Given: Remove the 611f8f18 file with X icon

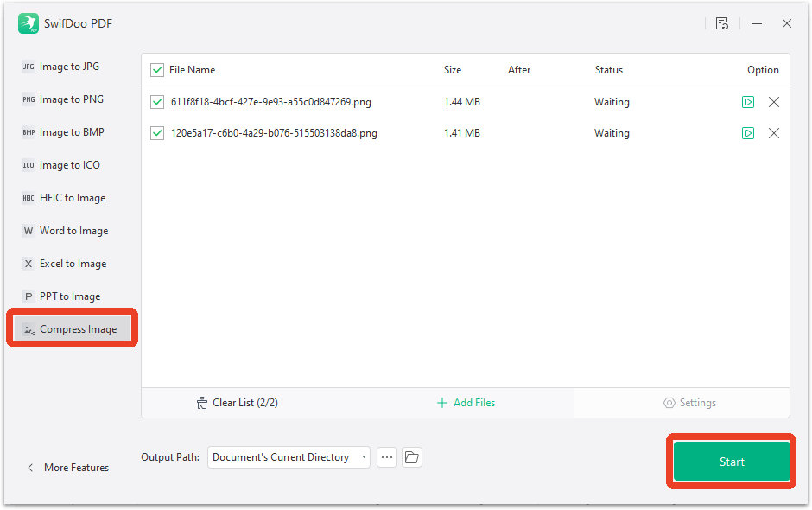Looking at the screenshot, I should point(774,102).
